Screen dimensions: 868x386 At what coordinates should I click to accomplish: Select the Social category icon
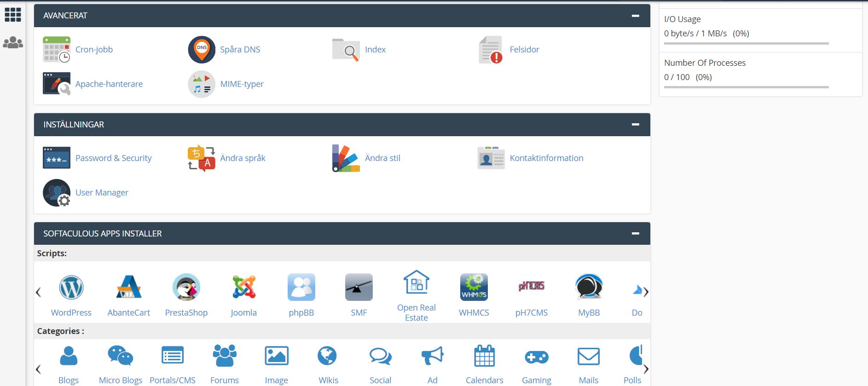point(381,357)
